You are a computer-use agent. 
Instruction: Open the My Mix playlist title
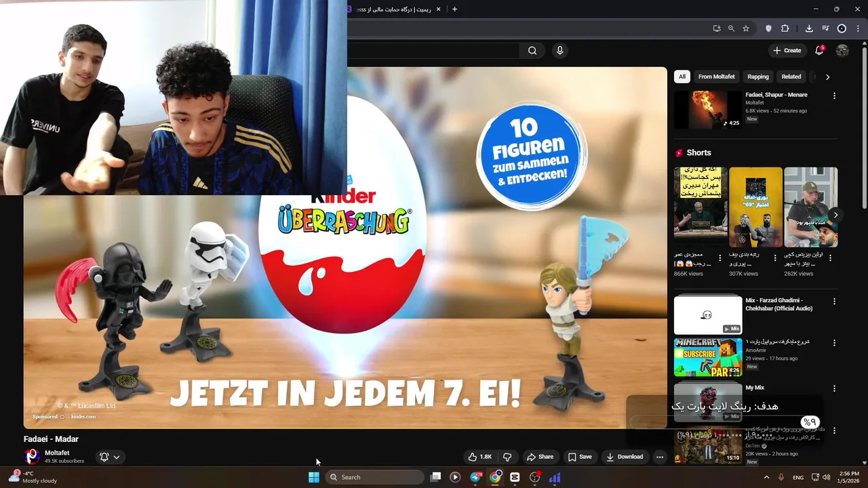pos(755,388)
